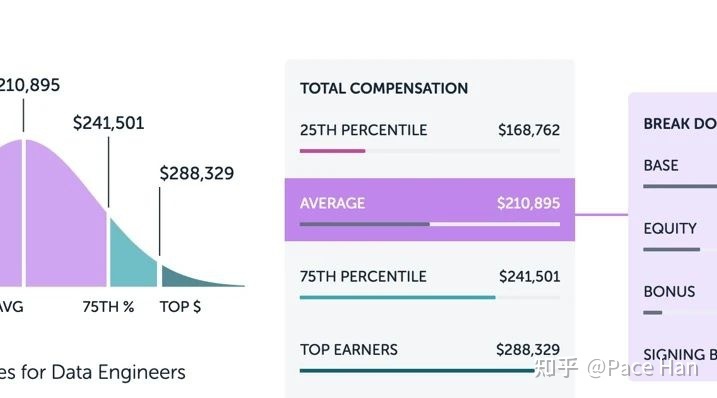The image size is (717, 398).
Task: Select the AVERAGE highlighted compensation row
Action: 429,210
